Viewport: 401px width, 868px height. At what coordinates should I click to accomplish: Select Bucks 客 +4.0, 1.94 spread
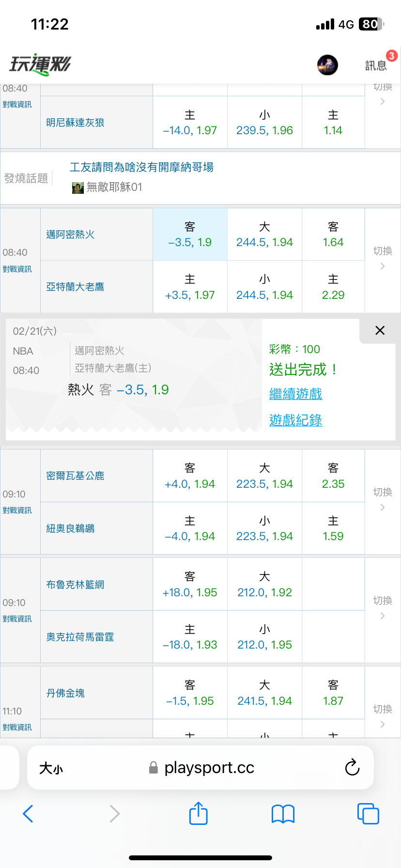190,476
